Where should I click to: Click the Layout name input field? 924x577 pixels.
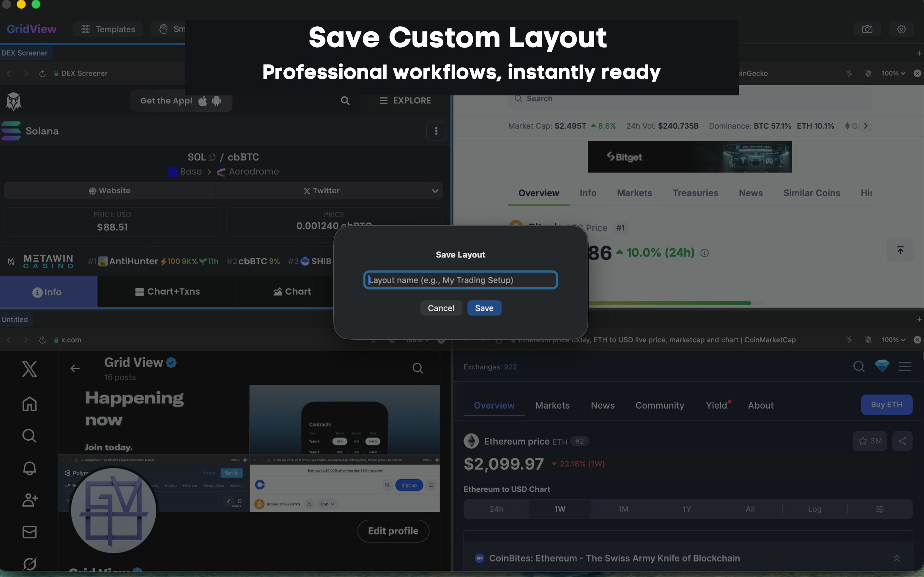point(460,280)
